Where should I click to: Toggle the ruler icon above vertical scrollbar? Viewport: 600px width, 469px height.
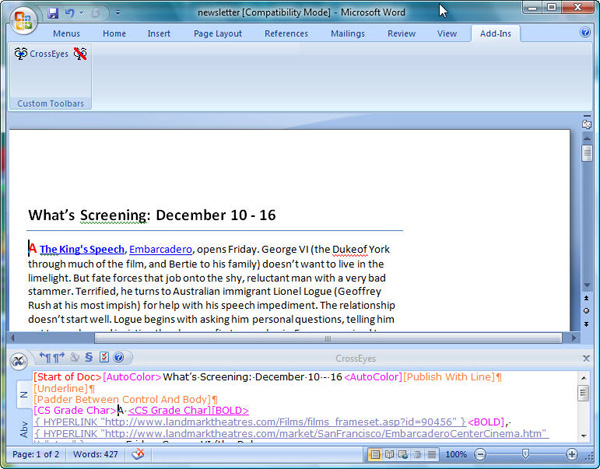586,124
